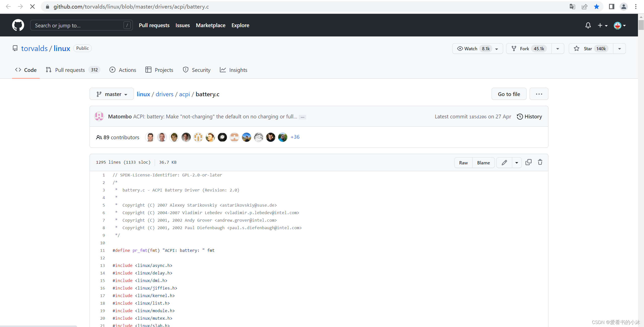Viewport: 644px width, 327px height.
Task: Stop loading the page
Action: tap(32, 7)
